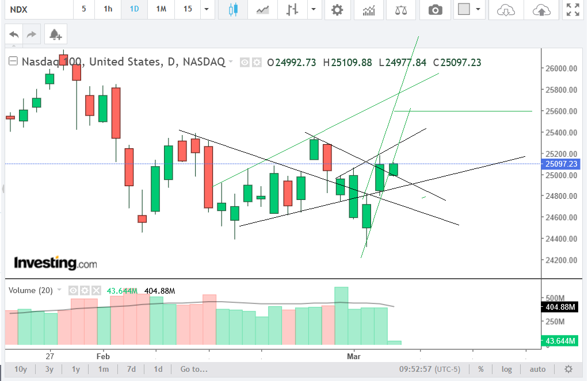This screenshot has height=381, width=588.
Task: Load a saved chart layout from cloud
Action: (505, 10)
